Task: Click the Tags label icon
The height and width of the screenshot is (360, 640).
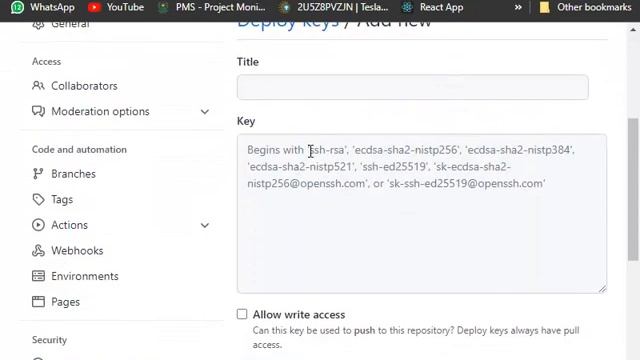Action: 38,199
